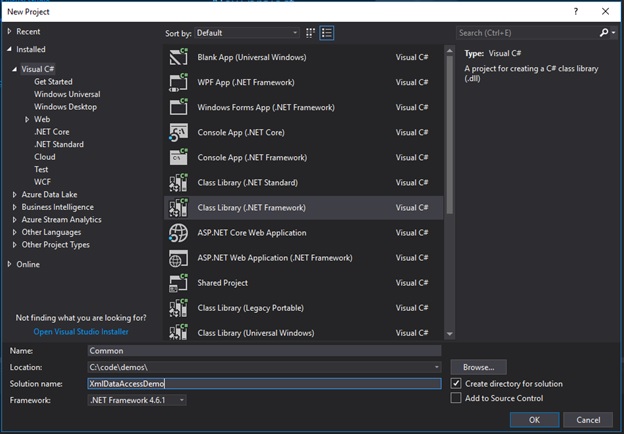Click the Name field containing Common

[264, 351]
